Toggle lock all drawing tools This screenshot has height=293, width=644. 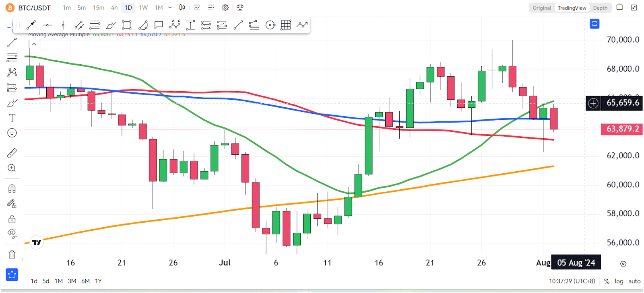[12, 219]
